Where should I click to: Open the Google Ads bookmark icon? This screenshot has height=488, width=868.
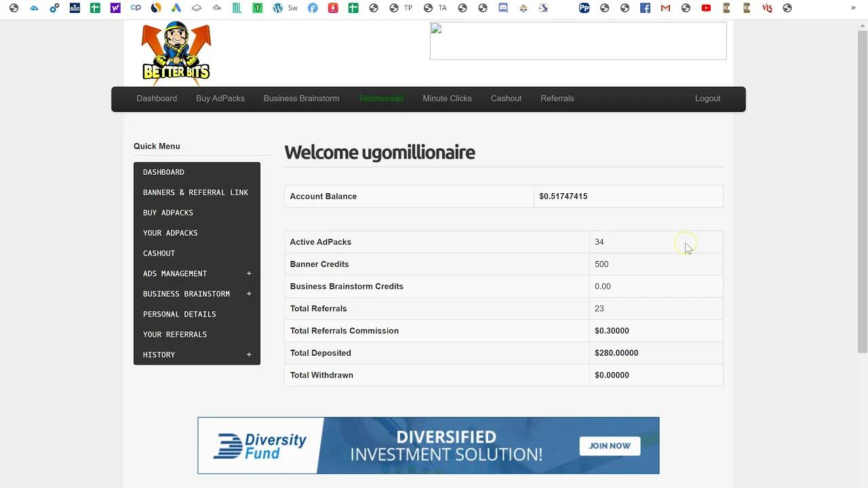(x=176, y=8)
